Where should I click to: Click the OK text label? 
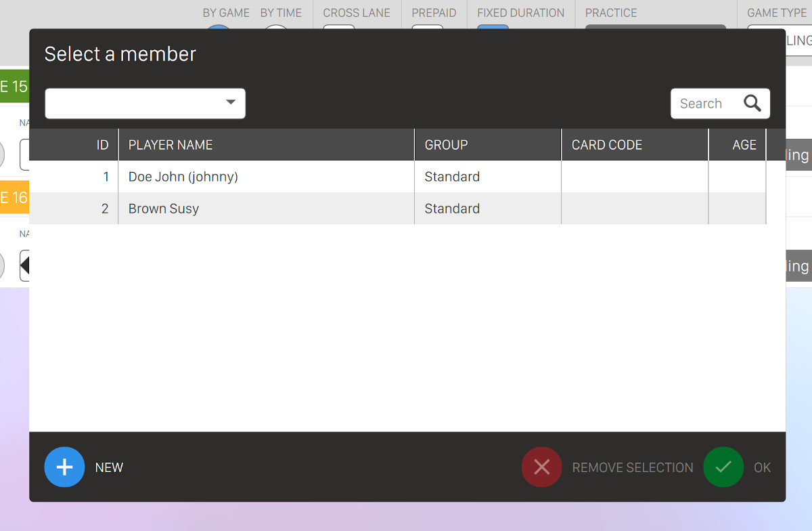click(762, 468)
